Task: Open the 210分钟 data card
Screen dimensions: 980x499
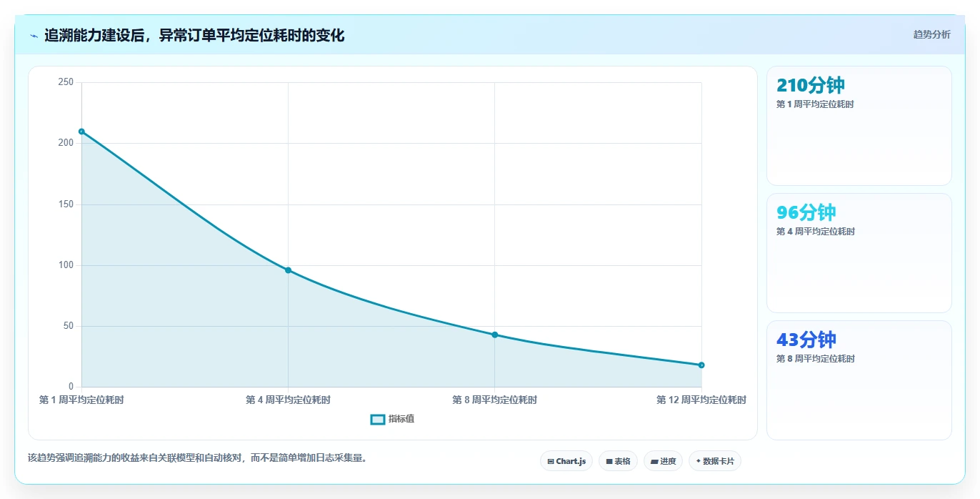Action: point(859,126)
